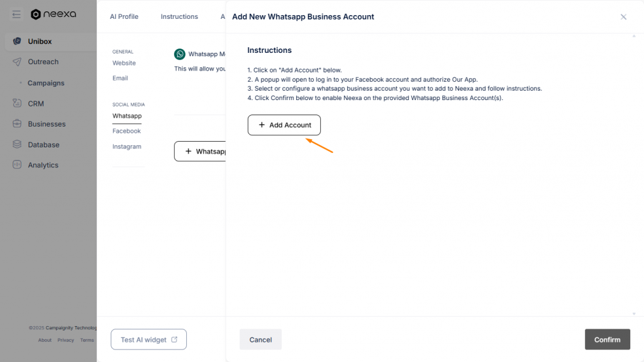Click the Unibox chat icon
The width and height of the screenshot is (644, 362).
pos(17,41)
